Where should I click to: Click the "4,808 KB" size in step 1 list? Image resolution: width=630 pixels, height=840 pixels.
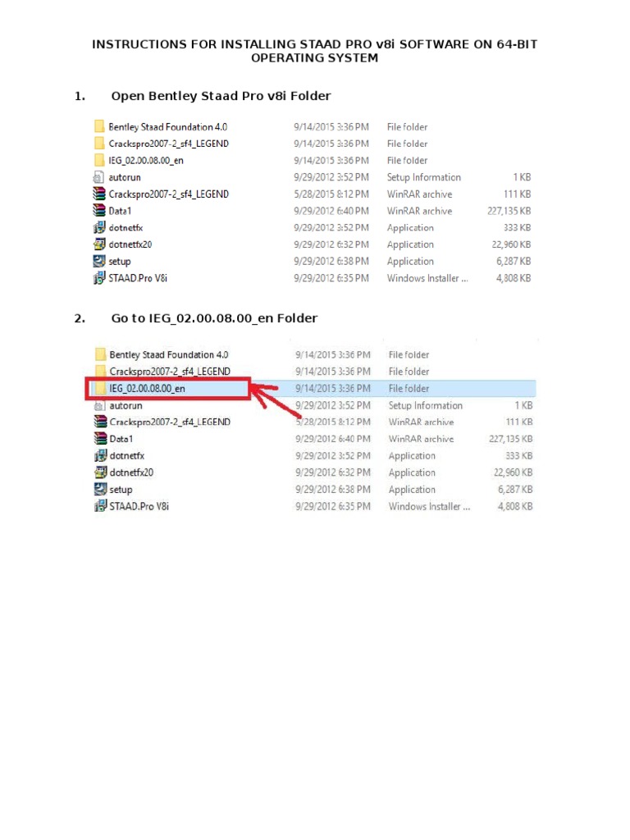[514, 278]
